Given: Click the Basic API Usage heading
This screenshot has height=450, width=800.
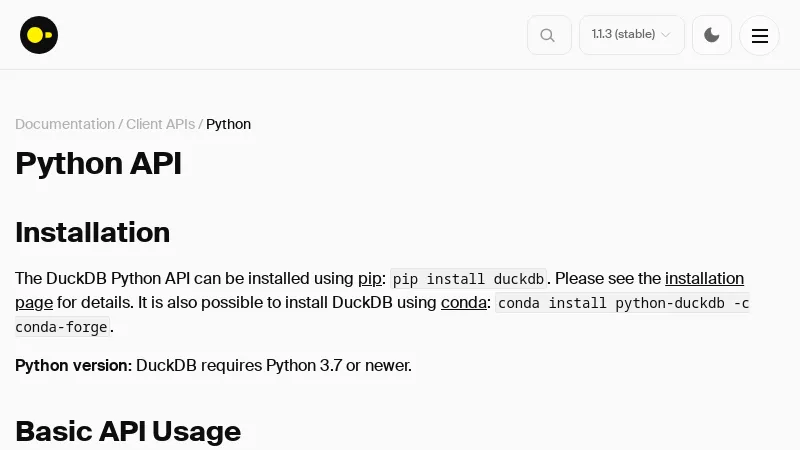Looking at the screenshot, I should (128, 431).
